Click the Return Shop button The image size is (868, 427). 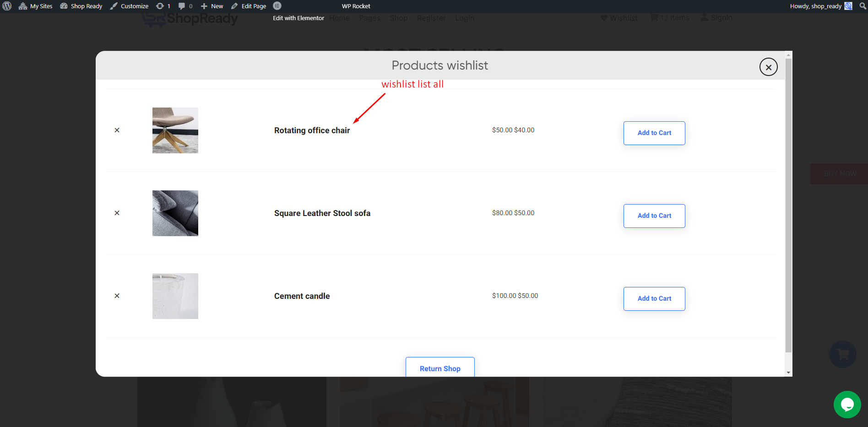coord(439,368)
